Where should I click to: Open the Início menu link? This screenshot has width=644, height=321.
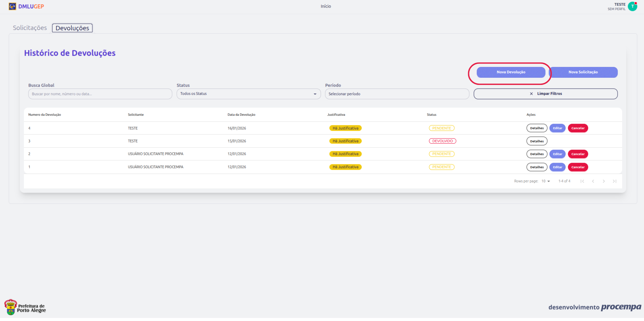point(325,6)
